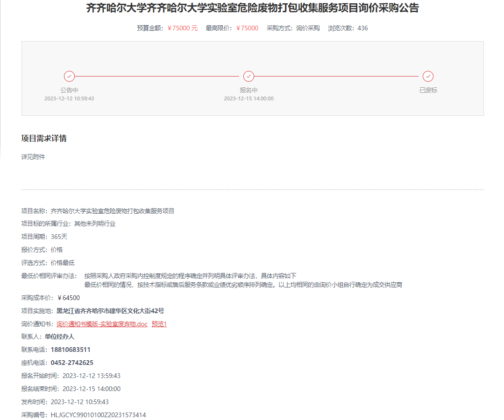This screenshot has width=504, height=420.
Task: Click the 报名中 step checkmark icon
Action: click(x=248, y=76)
